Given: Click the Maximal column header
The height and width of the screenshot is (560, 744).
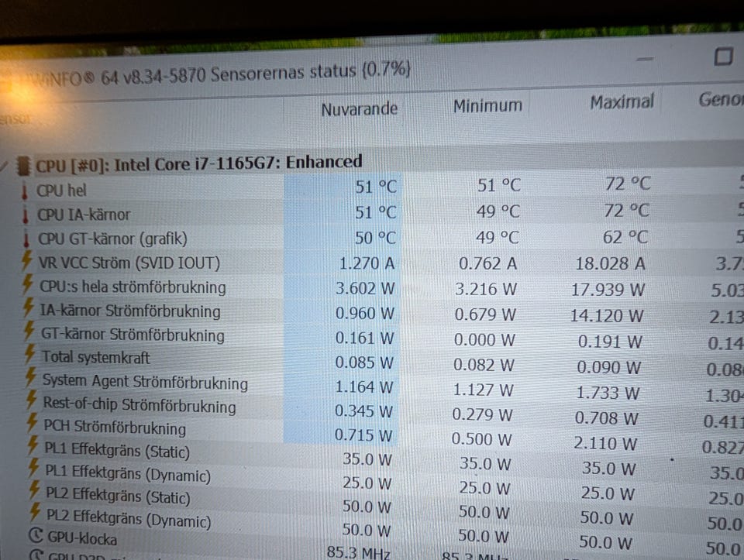Looking at the screenshot, I should tap(622, 102).
